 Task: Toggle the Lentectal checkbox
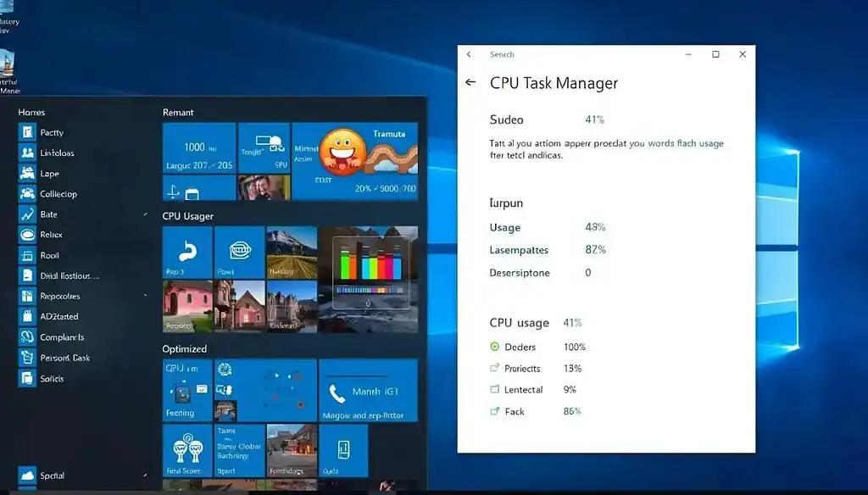tap(495, 390)
